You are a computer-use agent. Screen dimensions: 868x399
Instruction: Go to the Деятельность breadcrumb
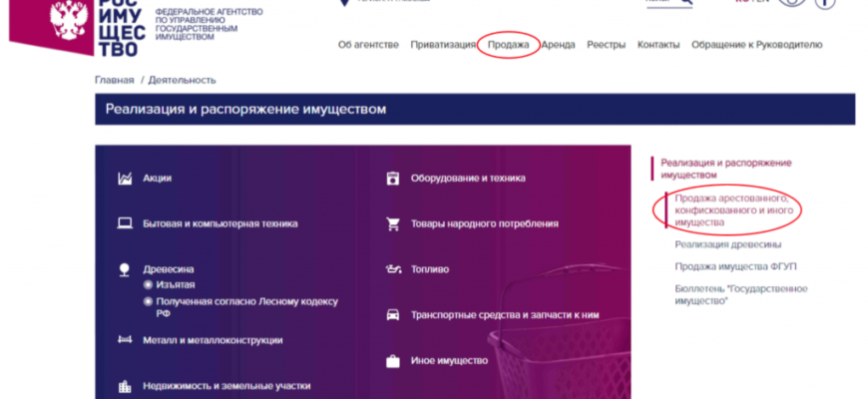click(x=182, y=80)
